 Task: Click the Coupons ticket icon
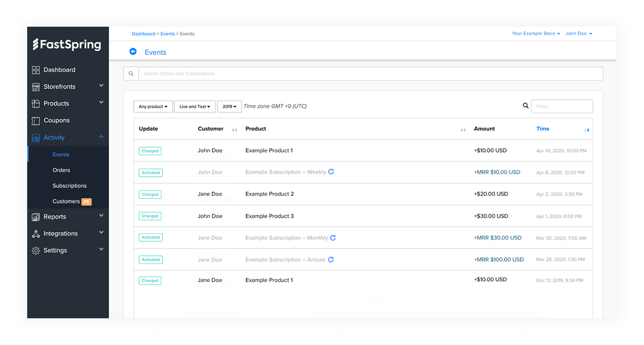36,121
